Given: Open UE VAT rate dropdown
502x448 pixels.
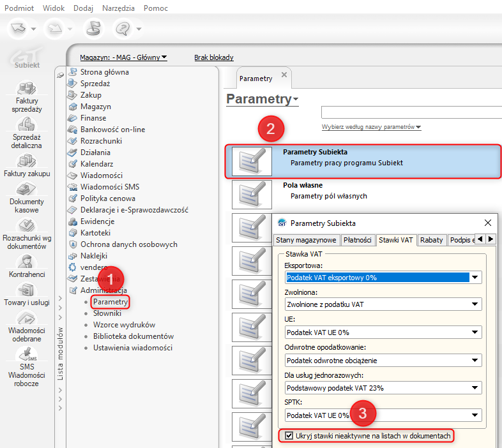Looking at the screenshot, I should (383, 332).
